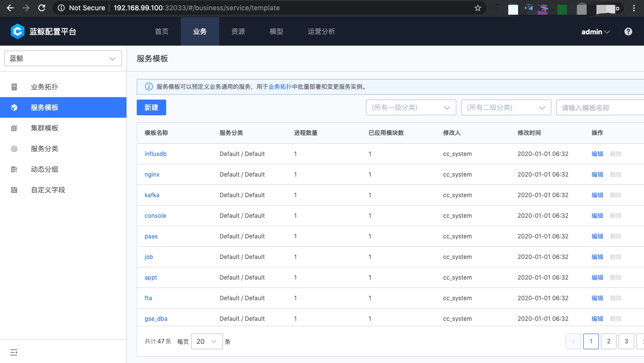
Task: Open the page size dropdown showing 20
Action: click(207, 341)
